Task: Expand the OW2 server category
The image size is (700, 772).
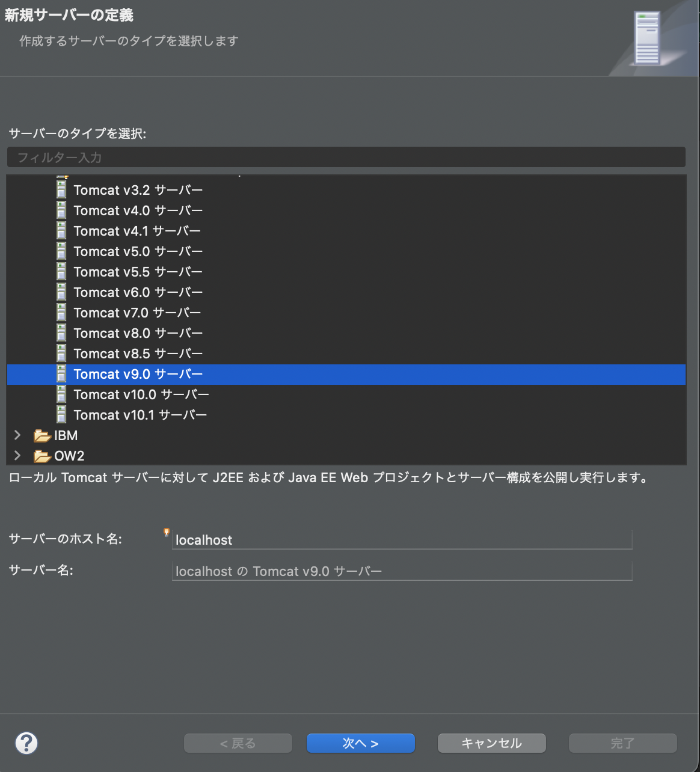Action: (17, 456)
